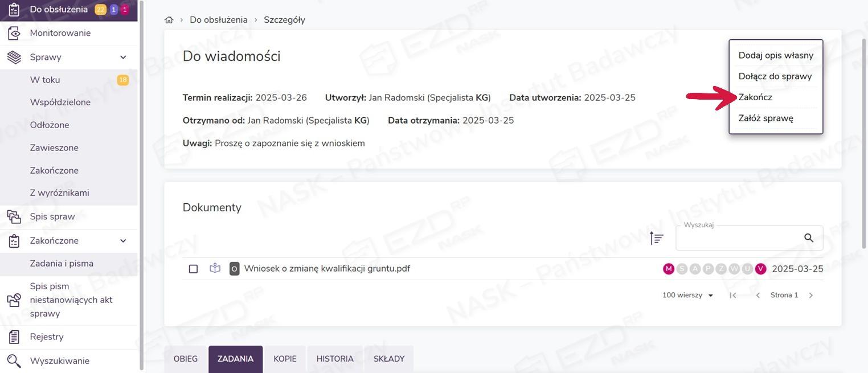Select Zakończ from the context menu

(x=755, y=97)
